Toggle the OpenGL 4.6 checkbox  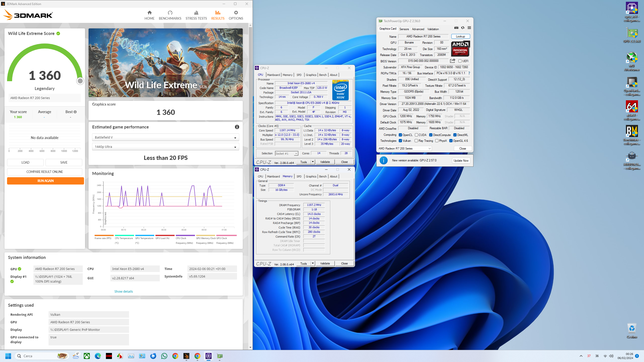point(451,141)
